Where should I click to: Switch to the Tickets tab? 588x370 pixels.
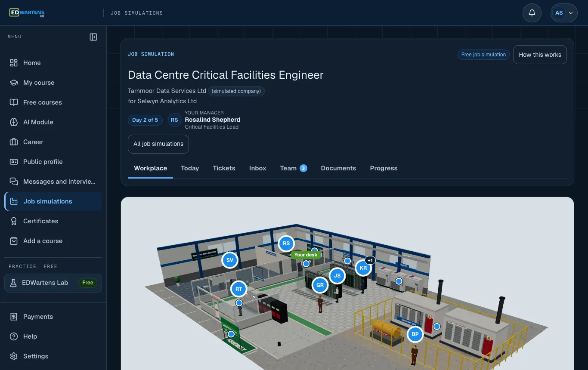point(224,168)
